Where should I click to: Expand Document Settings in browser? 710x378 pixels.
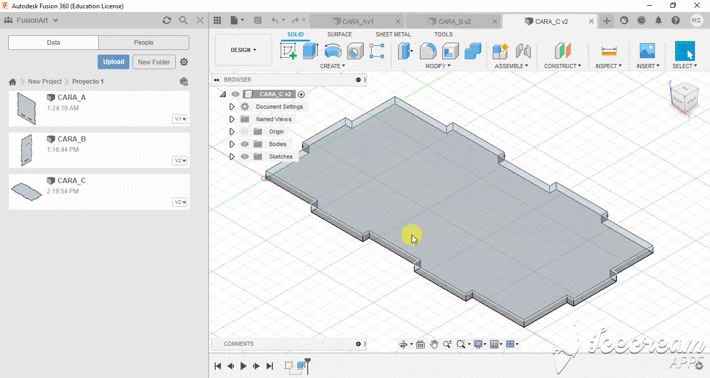232,107
